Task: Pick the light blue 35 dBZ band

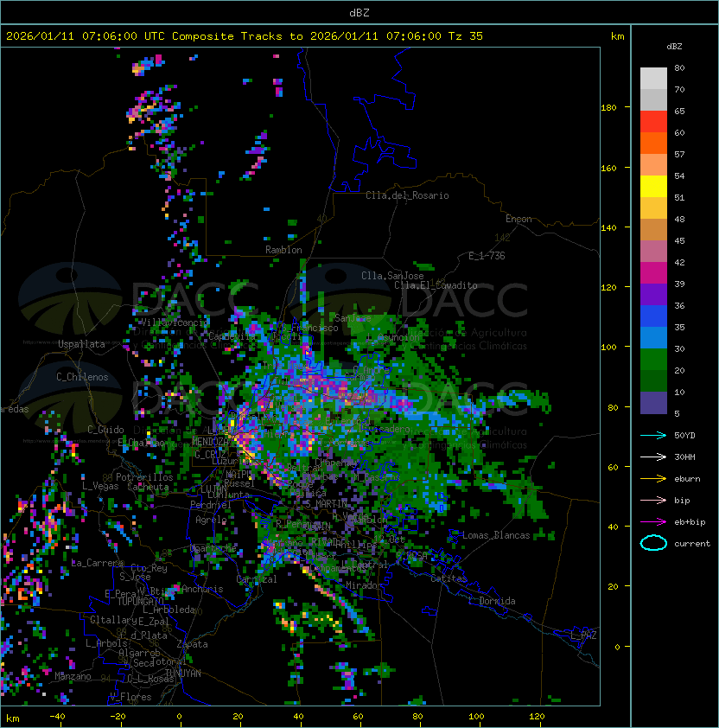Action: click(653, 337)
